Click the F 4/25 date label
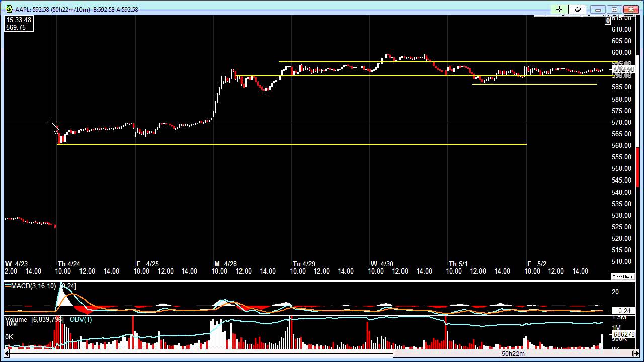The image size is (644, 362). [147, 264]
